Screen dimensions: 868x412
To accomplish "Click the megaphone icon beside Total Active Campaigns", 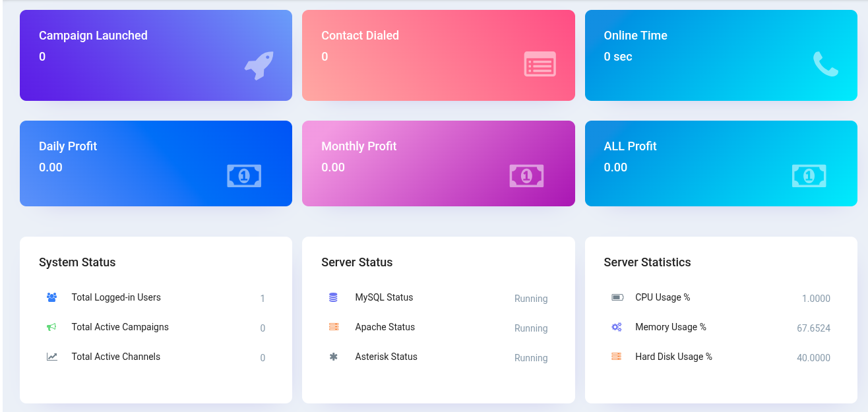I will [x=52, y=327].
